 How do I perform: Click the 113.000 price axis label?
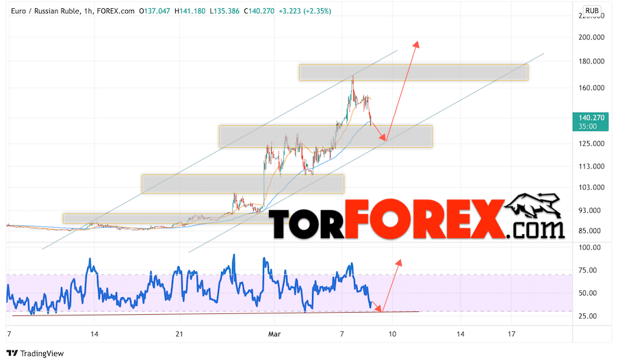click(x=591, y=167)
